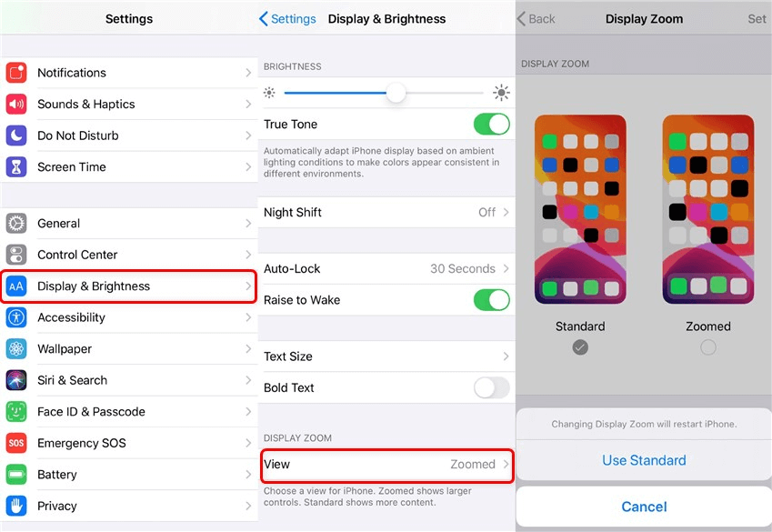
Task: Tap Cancel in the action sheet
Action: [x=644, y=507]
